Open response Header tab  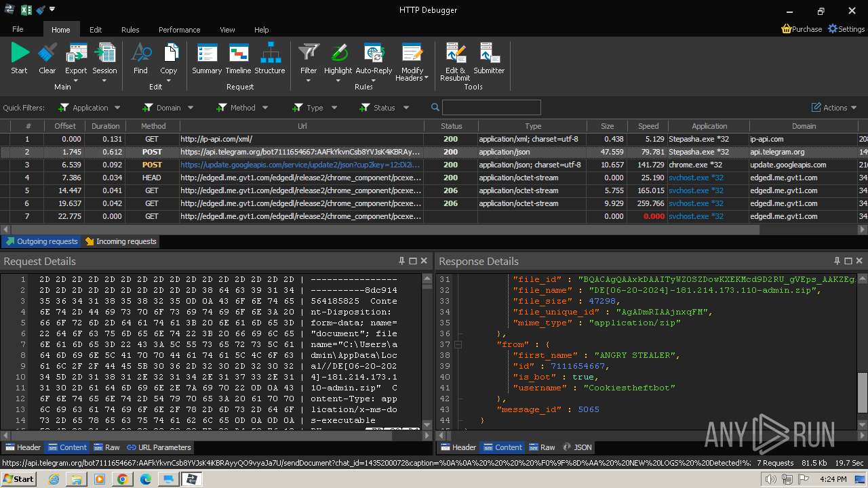tap(458, 447)
